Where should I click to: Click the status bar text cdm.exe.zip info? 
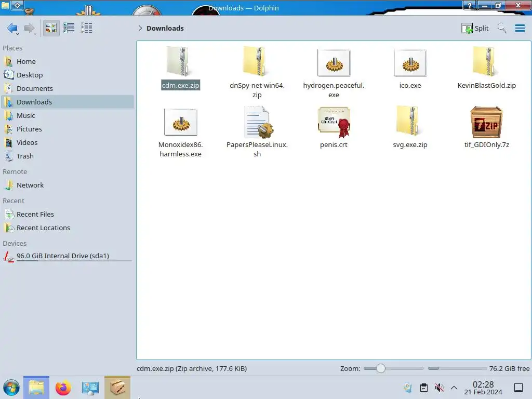(192, 369)
